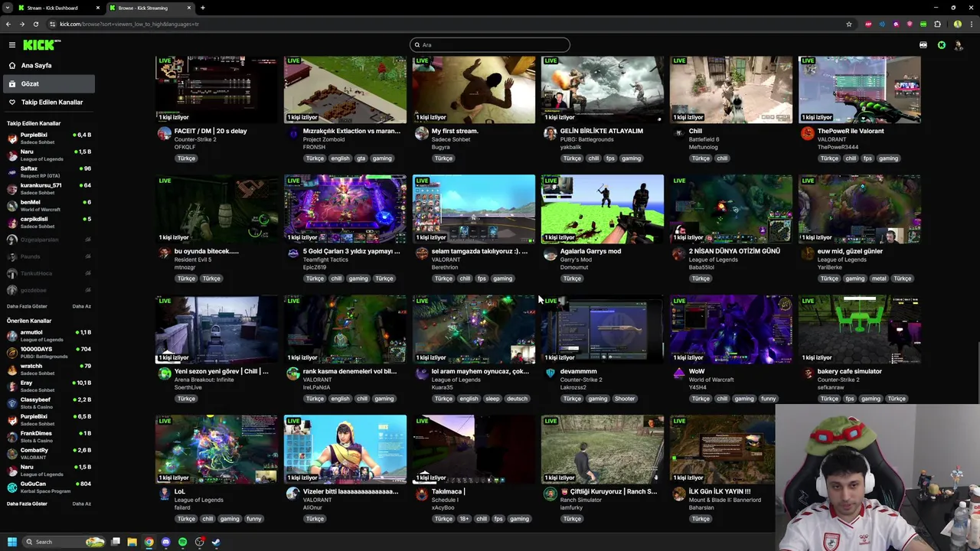Click the browser address bar URL
The height and width of the screenshot is (551, 980).
click(x=129, y=24)
